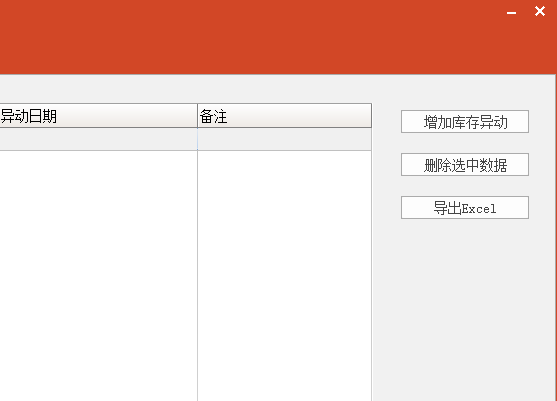Click the red title bar area
This screenshot has width=557, height=401.
(249, 37)
